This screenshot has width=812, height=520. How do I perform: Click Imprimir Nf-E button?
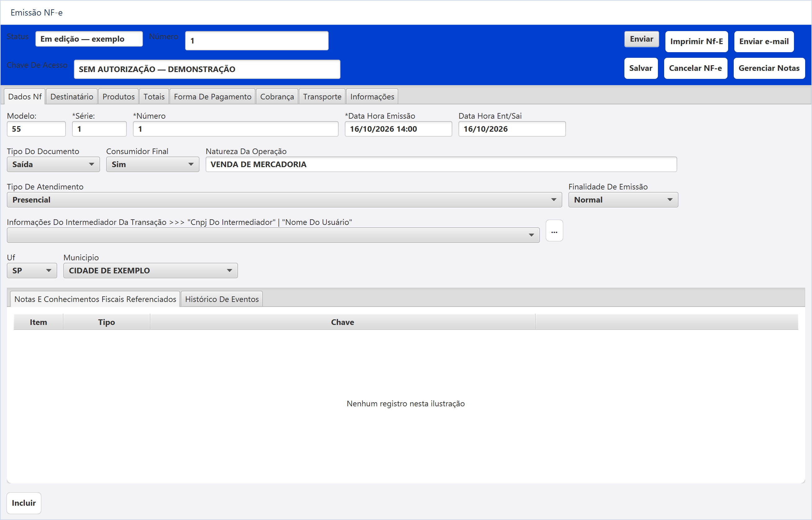[696, 42]
